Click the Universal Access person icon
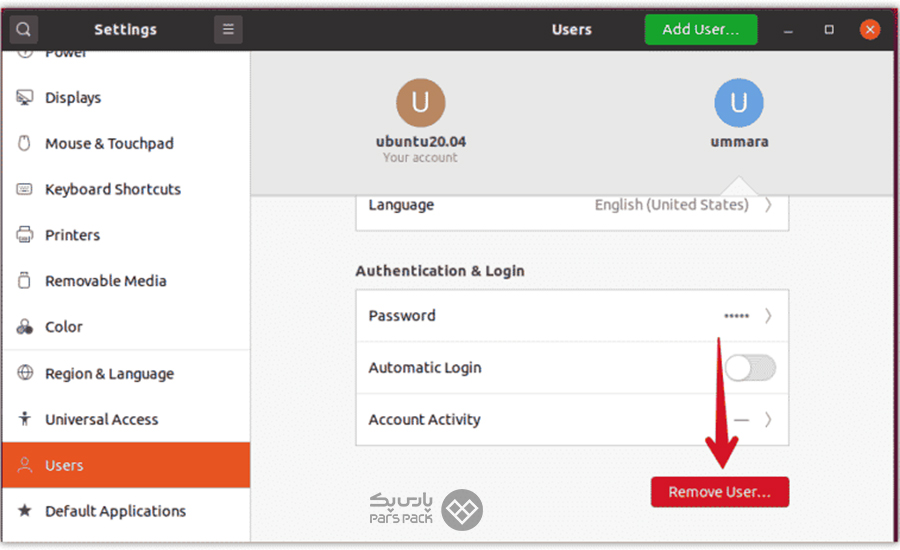 coord(24,419)
